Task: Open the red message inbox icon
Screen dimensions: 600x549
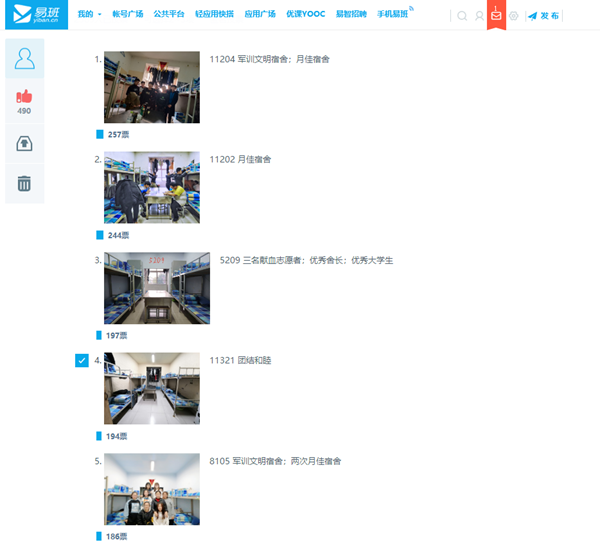Action: pyautogui.click(x=496, y=15)
